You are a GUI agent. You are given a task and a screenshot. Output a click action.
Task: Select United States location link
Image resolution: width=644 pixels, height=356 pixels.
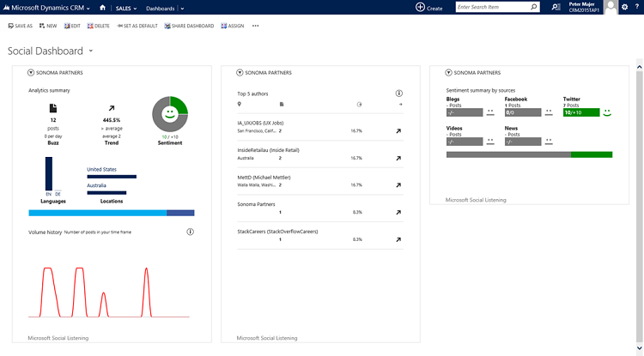101,169
